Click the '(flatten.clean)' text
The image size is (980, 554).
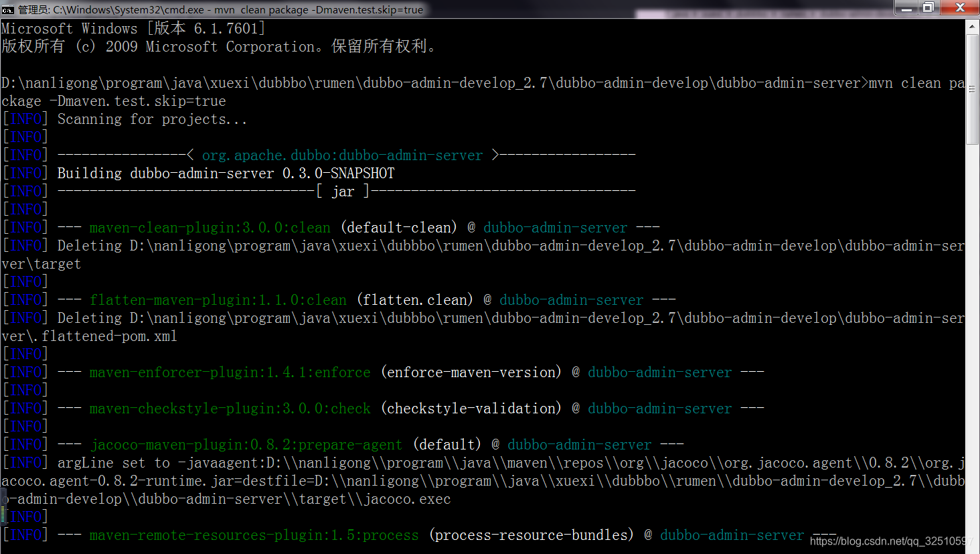point(415,300)
